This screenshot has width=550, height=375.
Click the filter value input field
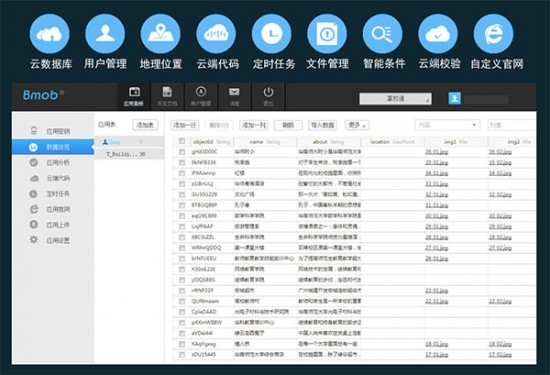coord(512,125)
